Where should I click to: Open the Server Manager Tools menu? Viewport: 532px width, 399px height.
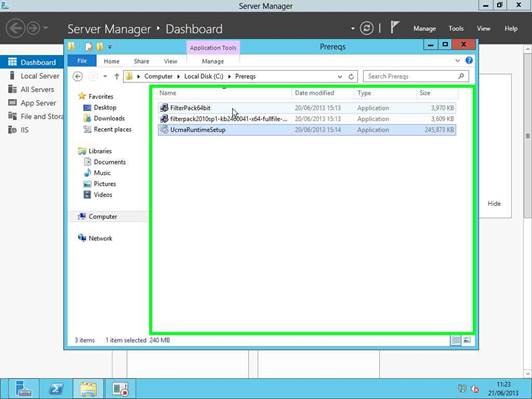click(x=456, y=28)
